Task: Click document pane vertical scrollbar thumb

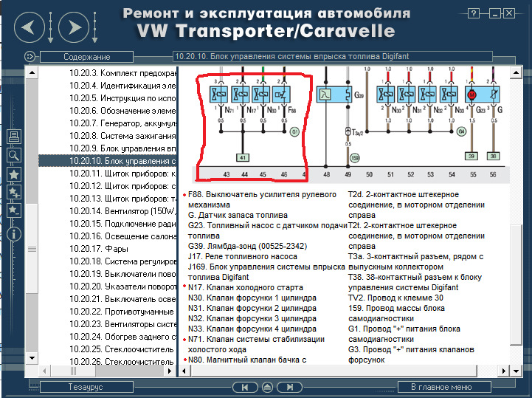Action: (x=516, y=284)
